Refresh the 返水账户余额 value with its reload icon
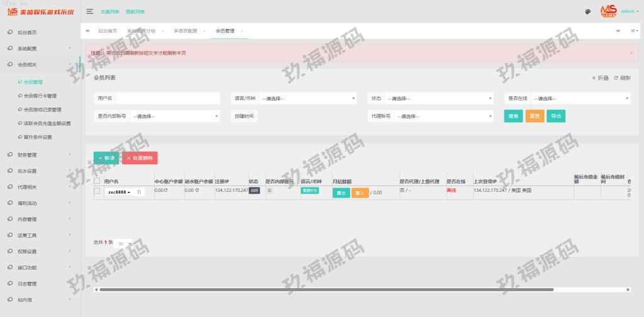Image resolution: width=644 pixels, height=317 pixels. point(196,190)
